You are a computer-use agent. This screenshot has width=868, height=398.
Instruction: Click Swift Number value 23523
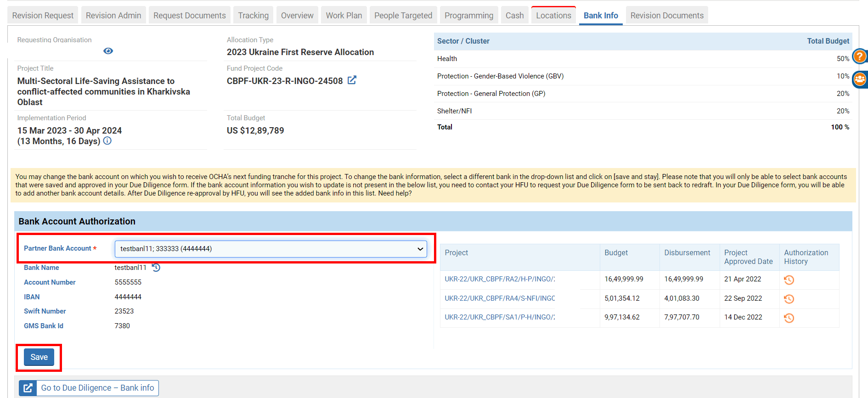(124, 311)
